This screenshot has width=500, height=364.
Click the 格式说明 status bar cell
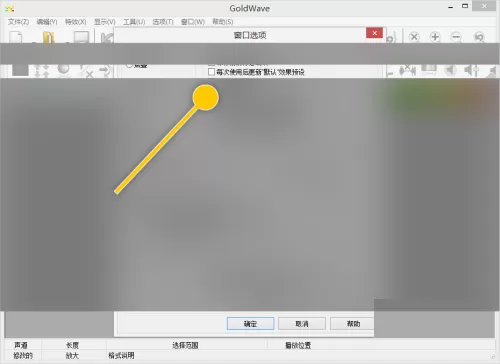pyautogui.click(x=121, y=356)
